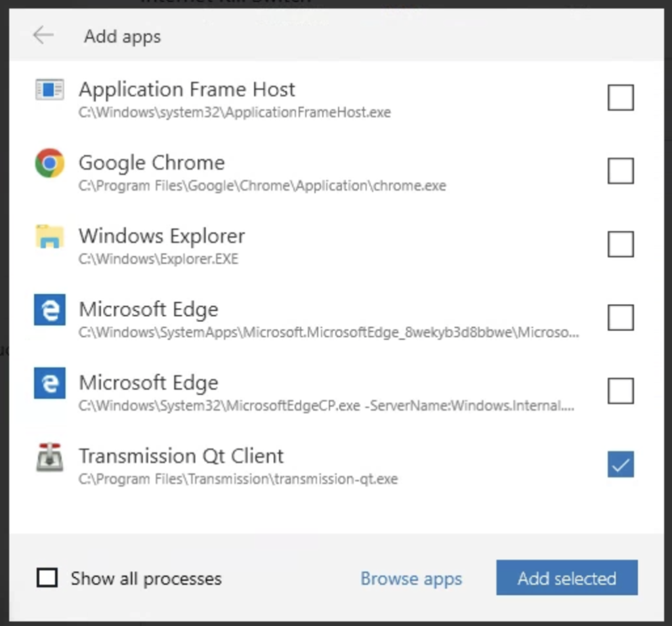Select the Google Chrome app name
The image size is (672, 626).
point(152,163)
